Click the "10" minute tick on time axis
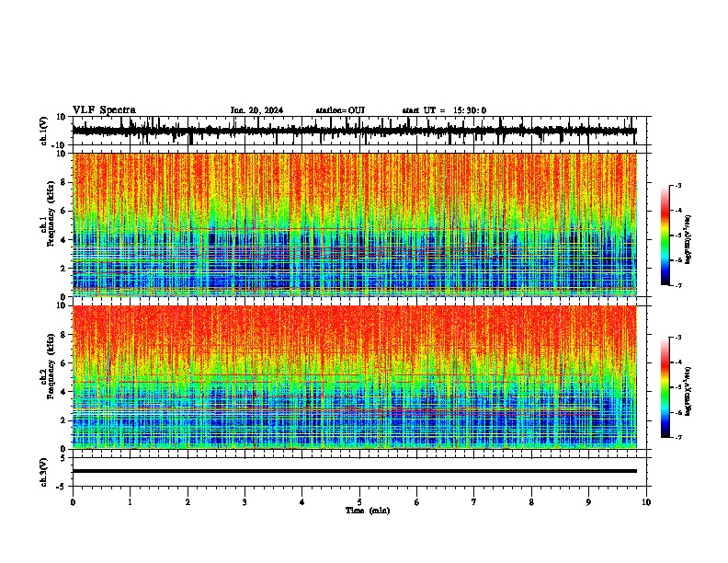Screen dimensions: 728x563 click(x=646, y=502)
